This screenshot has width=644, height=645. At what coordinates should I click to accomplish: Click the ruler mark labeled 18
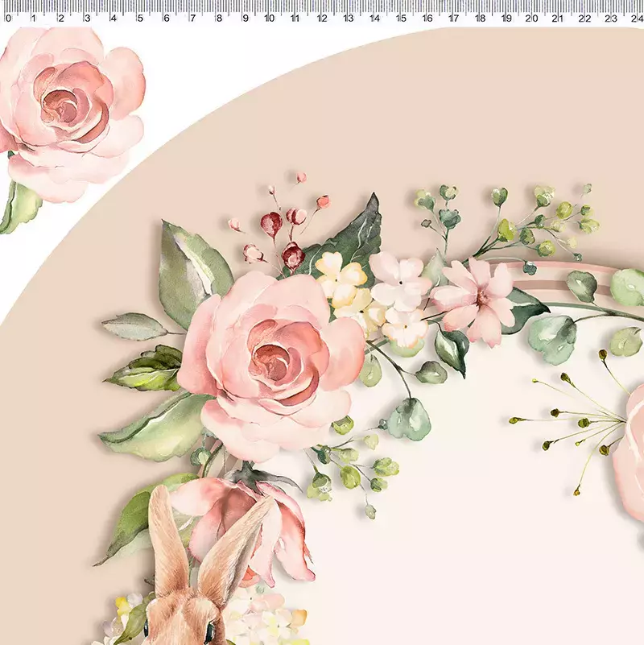480,18
